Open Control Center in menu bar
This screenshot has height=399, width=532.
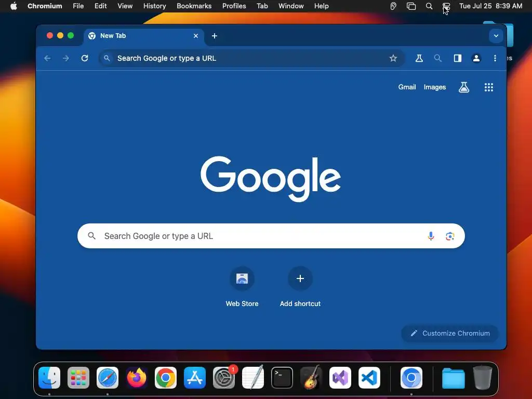point(446,6)
